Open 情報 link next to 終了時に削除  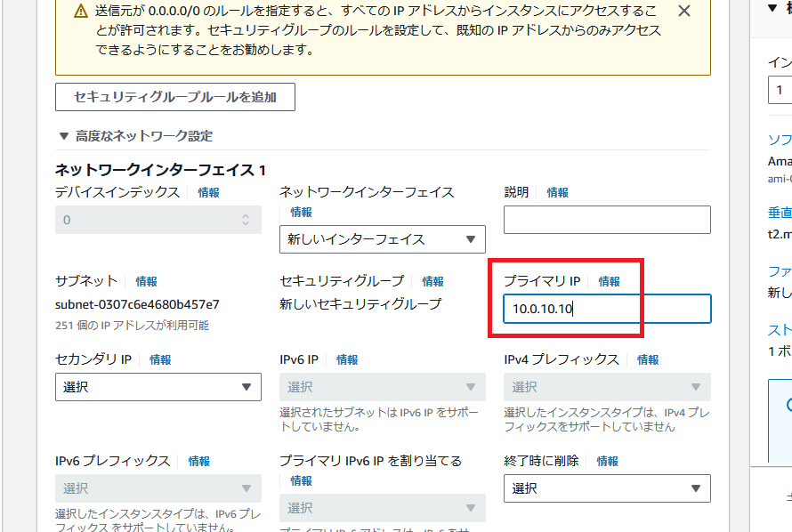[x=607, y=461]
